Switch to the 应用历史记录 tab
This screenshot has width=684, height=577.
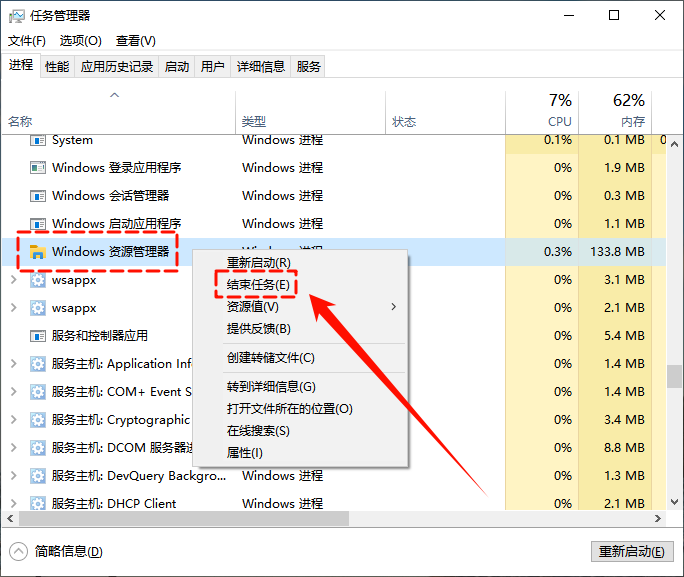(117, 67)
